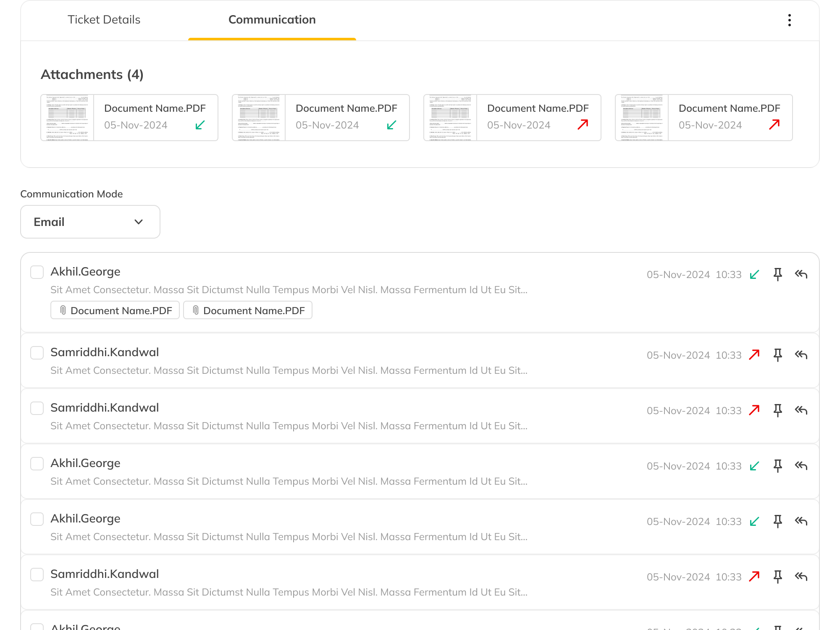This screenshot has width=840, height=630.
Task: Click green incoming arrow on second Akhil.George message
Action: click(x=755, y=466)
